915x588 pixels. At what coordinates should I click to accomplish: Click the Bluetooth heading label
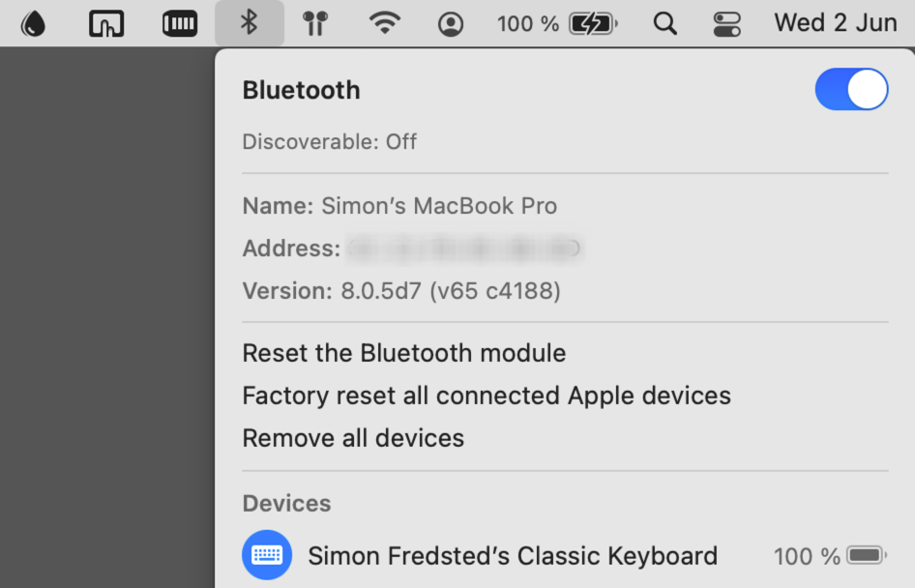pos(301,90)
